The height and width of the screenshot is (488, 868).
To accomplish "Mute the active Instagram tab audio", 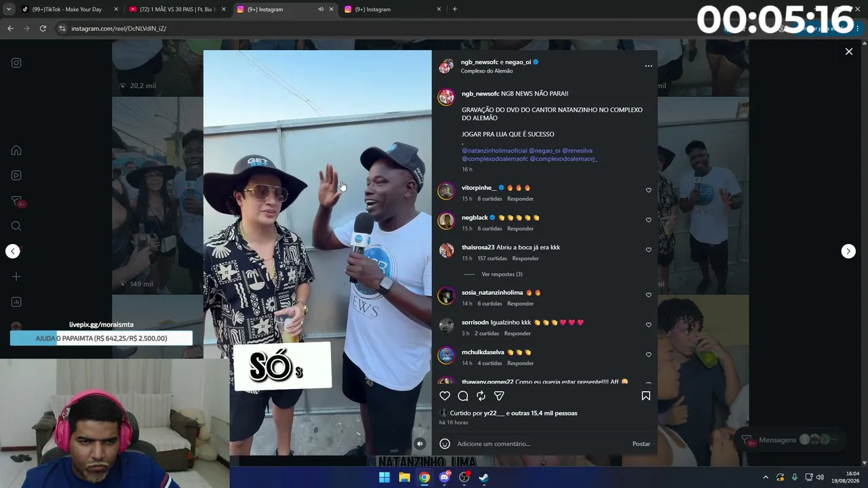I will tap(321, 9).
